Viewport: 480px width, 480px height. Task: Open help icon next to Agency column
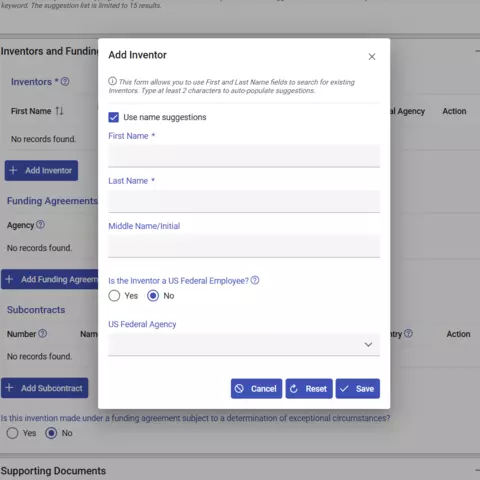40,225
